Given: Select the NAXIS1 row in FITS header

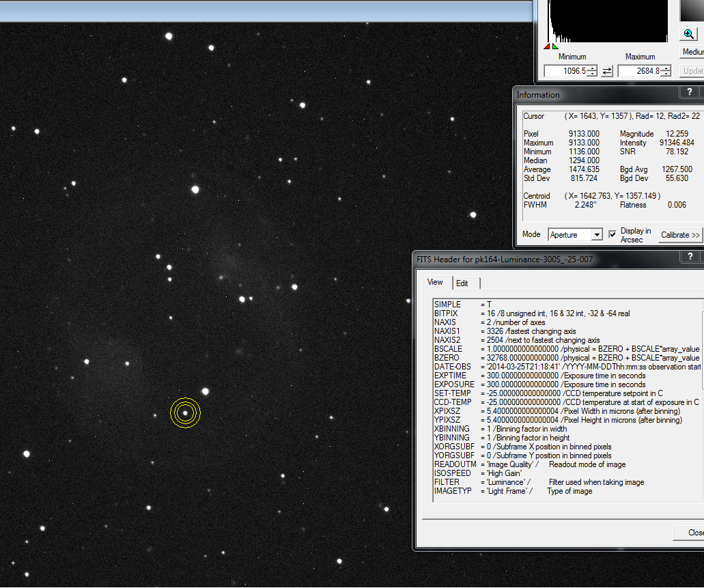Looking at the screenshot, I should pyautogui.click(x=567, y=331).
